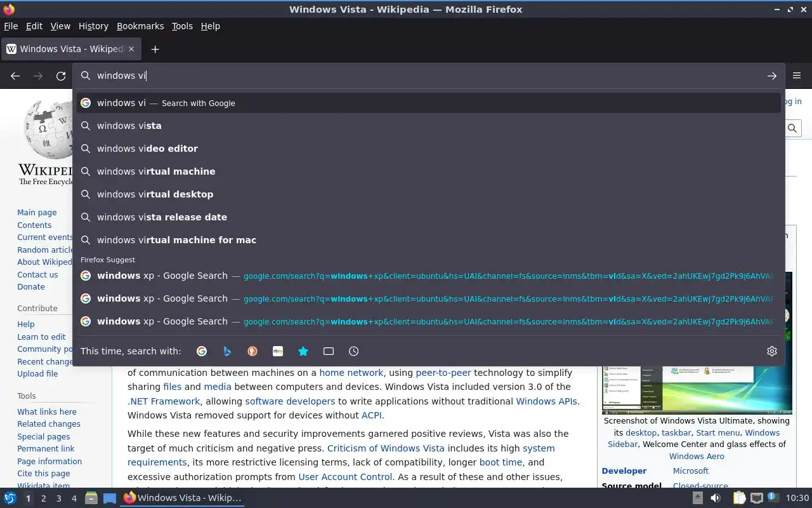Choose the 'windows video editor' suggestion

click(x=429, y=149)
